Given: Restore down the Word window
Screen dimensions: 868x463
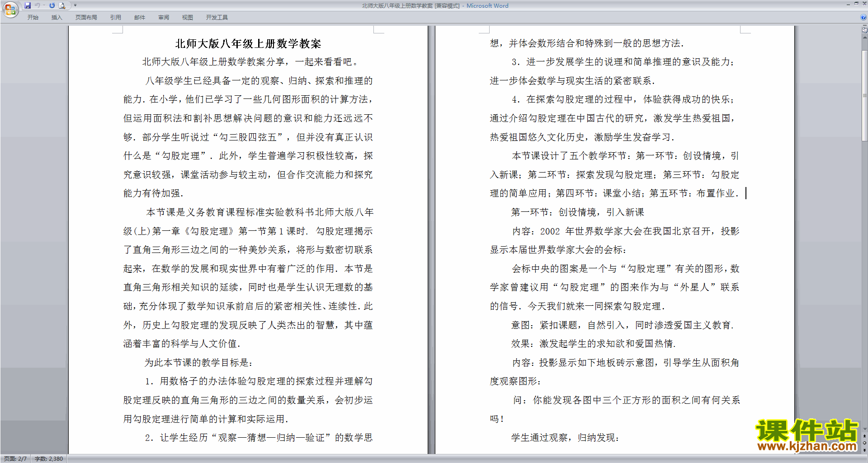Looking at the screenshot, I should [x=856, y=4].
